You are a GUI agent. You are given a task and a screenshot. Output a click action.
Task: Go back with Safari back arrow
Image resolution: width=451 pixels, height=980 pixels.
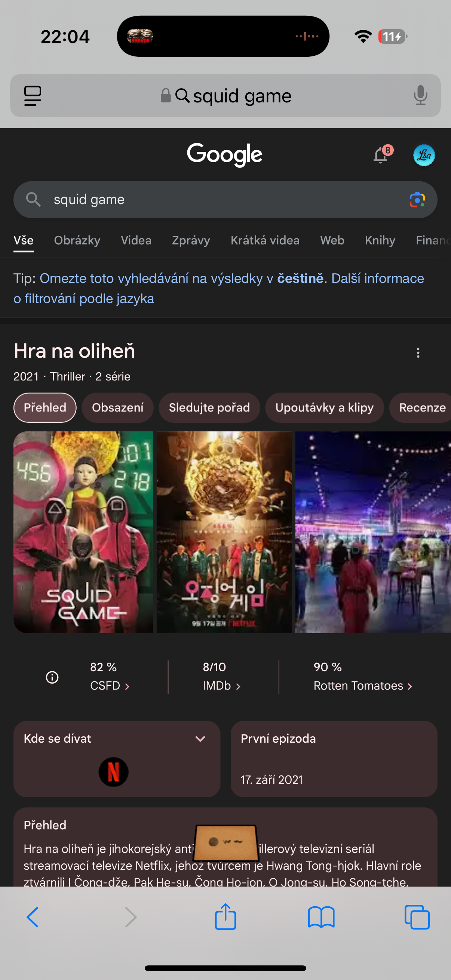tap(33, 917)
